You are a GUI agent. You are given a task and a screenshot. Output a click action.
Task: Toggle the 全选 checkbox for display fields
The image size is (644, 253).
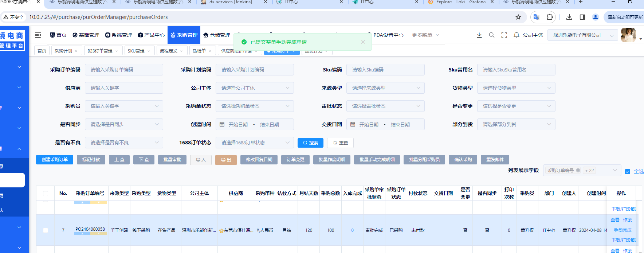click(628, 172)
